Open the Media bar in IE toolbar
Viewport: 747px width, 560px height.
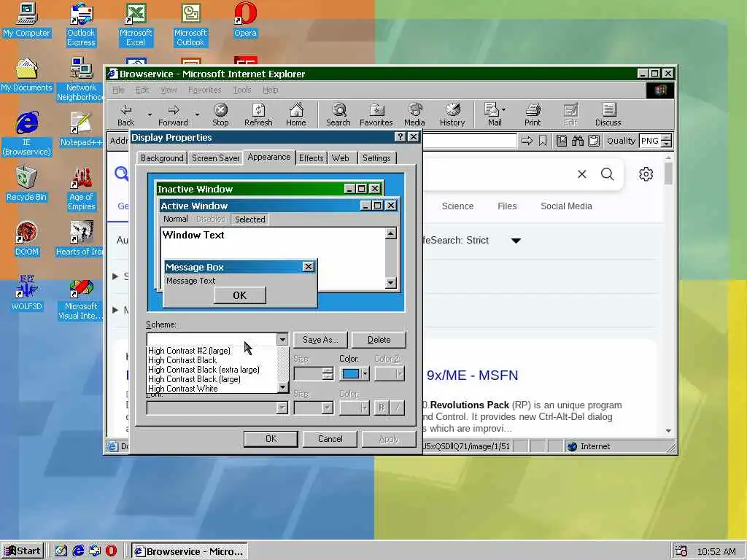click(414, 114)
